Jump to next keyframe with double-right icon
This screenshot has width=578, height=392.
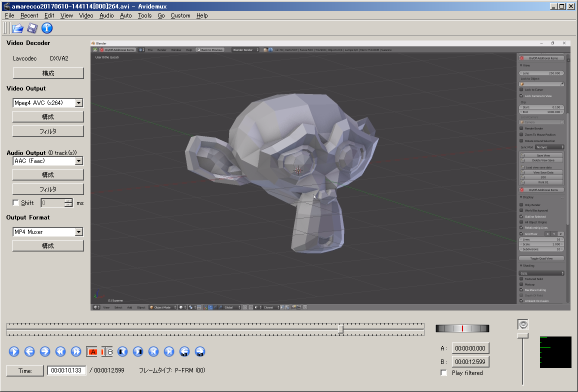(76, 352)
